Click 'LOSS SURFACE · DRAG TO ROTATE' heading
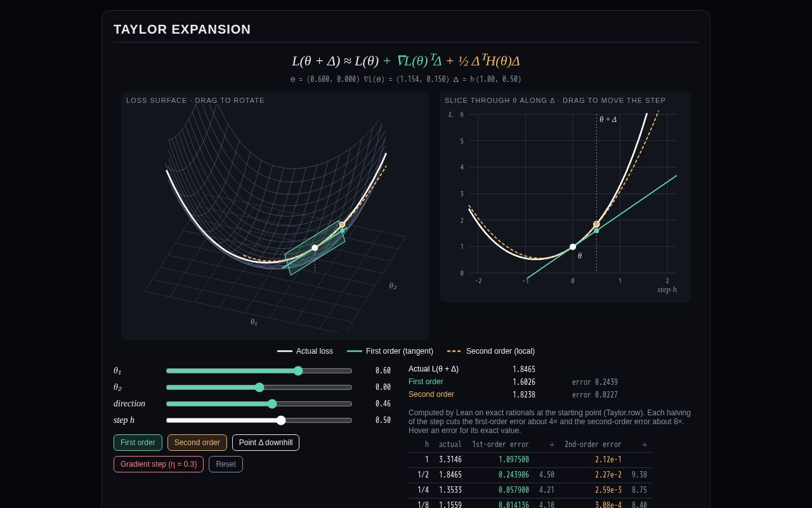812x508 pixels. point(195,100)
